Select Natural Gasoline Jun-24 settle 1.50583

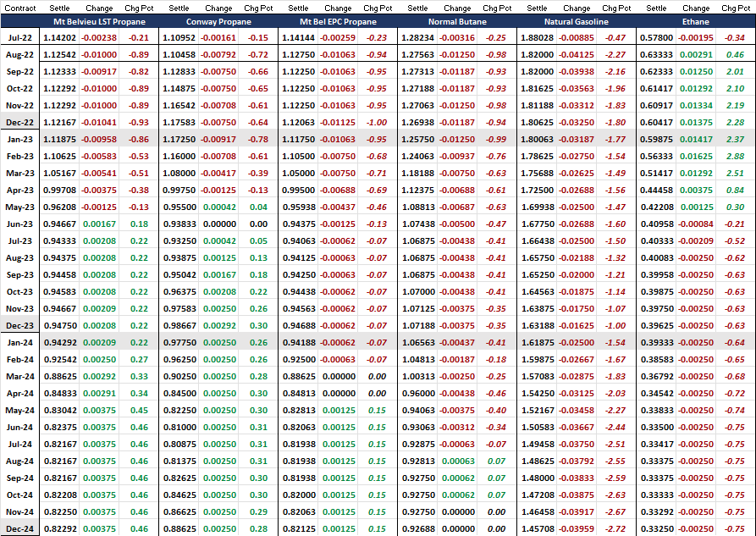pos(538,428)
